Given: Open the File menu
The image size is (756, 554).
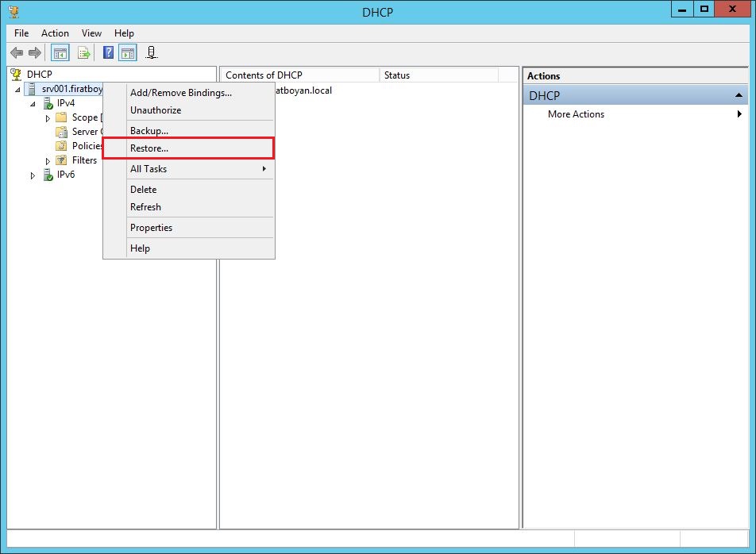Looking at the screenshot, I should click(x=21, y=33).
